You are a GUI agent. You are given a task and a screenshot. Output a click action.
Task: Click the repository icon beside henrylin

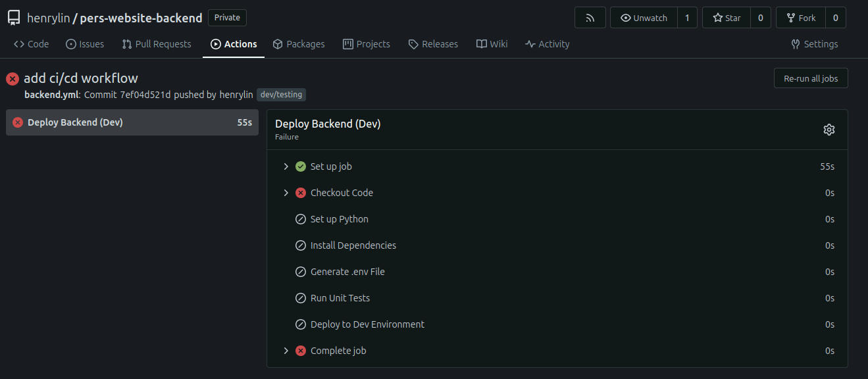pyautogui.click(x=14, y=18)
